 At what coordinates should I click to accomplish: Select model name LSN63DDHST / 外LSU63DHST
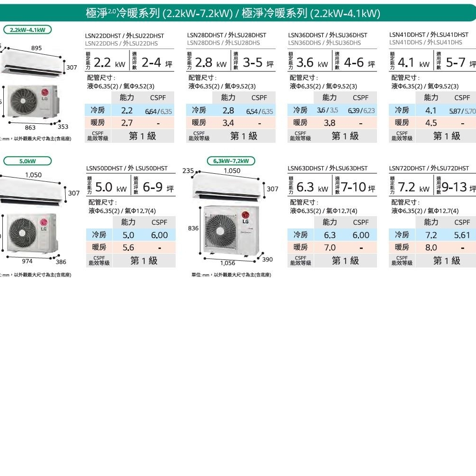(327, 168)
